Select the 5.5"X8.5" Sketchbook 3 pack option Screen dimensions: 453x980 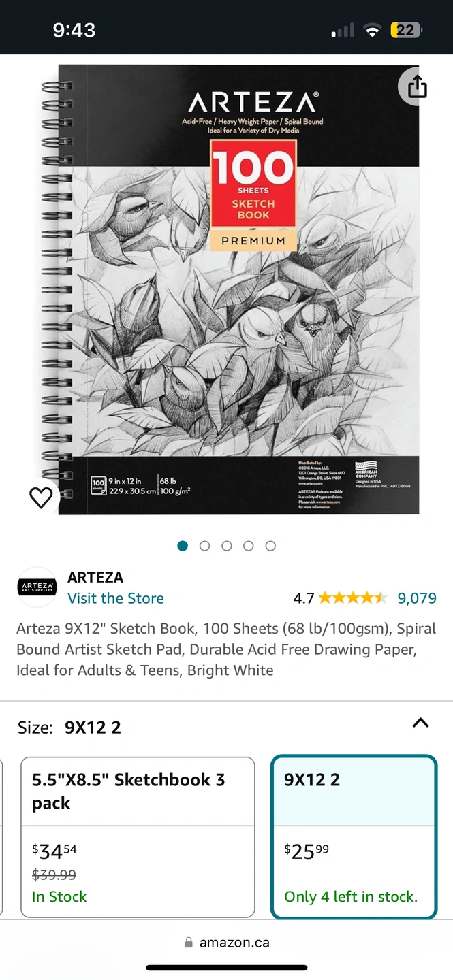coord(138,837)
